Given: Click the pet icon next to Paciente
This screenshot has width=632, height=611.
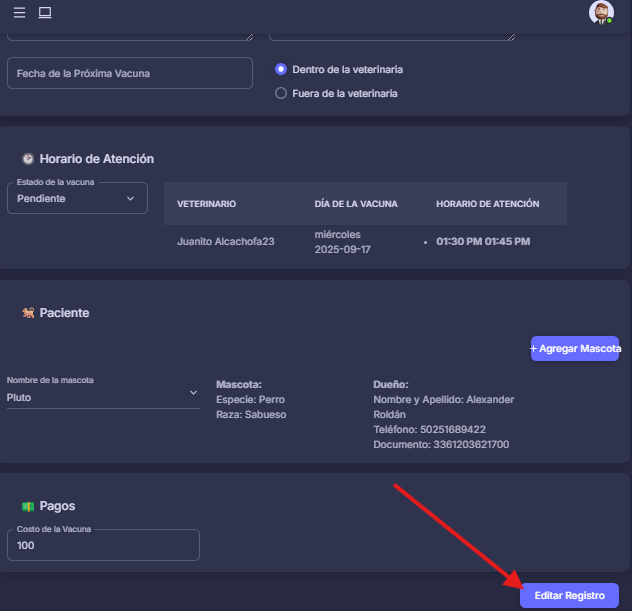Looking at the screenshot, I should (x=28, y=313).
